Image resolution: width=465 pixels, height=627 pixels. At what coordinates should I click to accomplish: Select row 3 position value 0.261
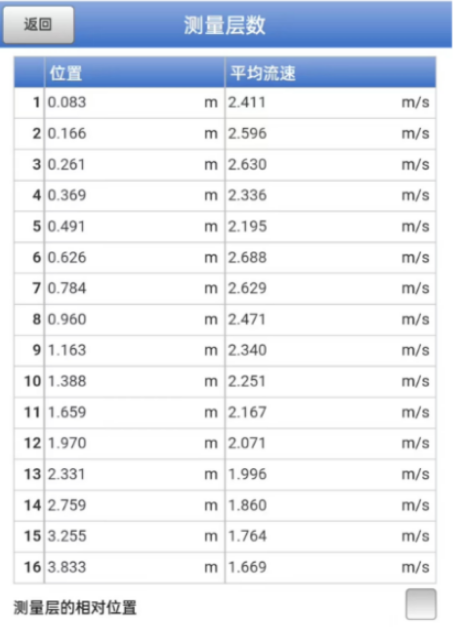click(x=66, y=164)
